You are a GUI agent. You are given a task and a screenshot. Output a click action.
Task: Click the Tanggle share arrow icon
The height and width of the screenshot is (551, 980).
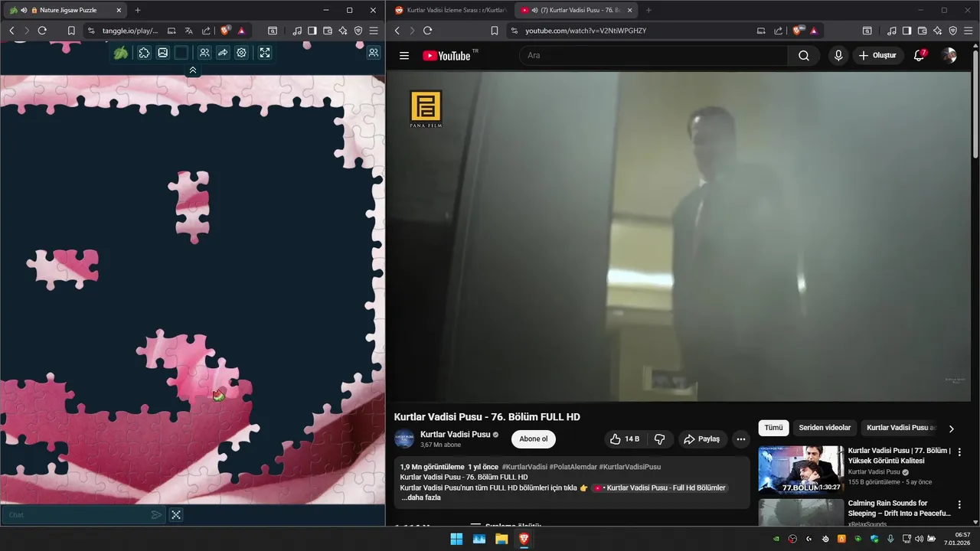pos(223,53)
